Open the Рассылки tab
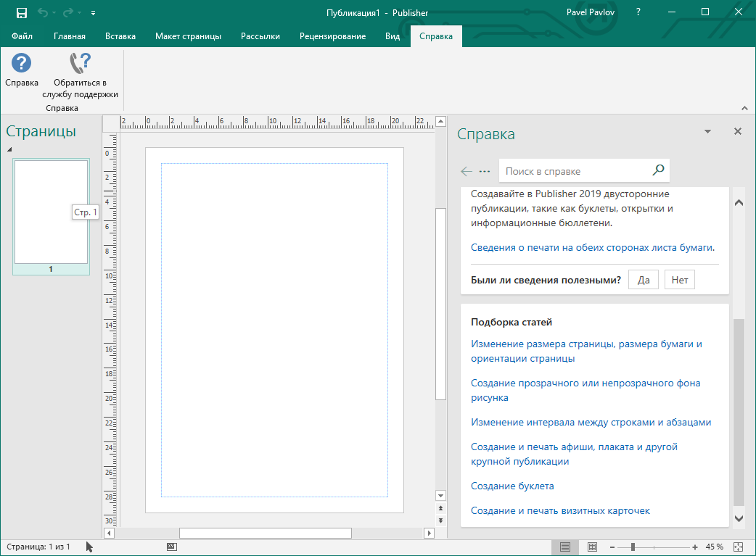This screenshot has width=756, height=556. click(x=260, y=36)
